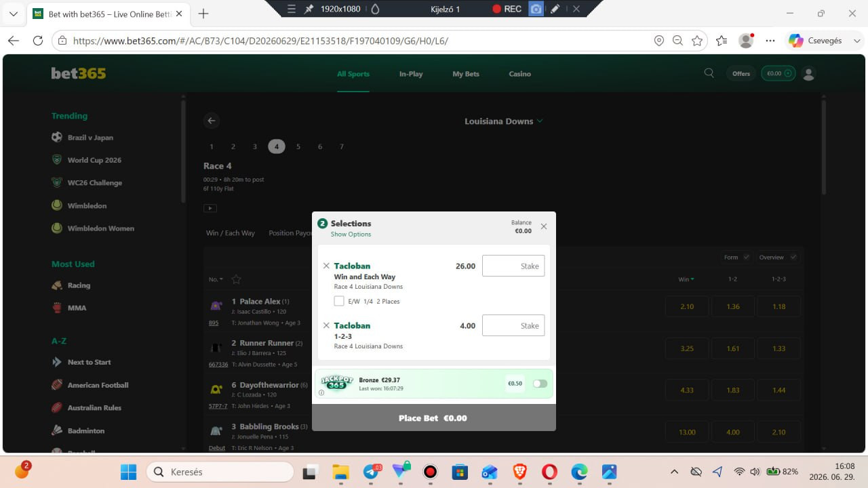The image size is (868, 488).
Task: Open browser settings and more menu
Action: click(770, 41)
